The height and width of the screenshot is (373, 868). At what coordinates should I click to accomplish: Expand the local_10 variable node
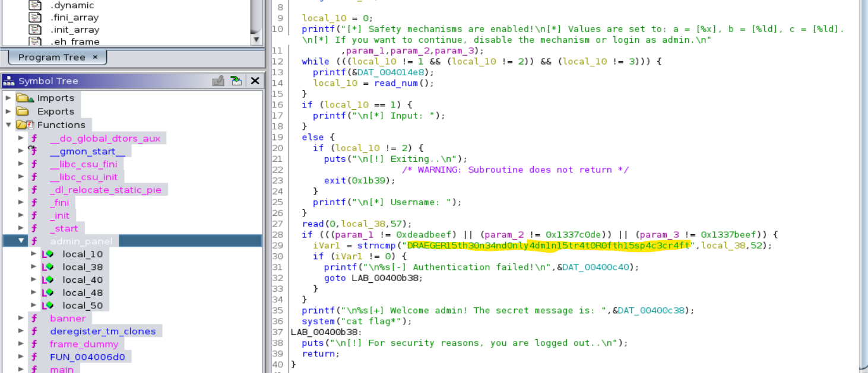tap(34, 254)
